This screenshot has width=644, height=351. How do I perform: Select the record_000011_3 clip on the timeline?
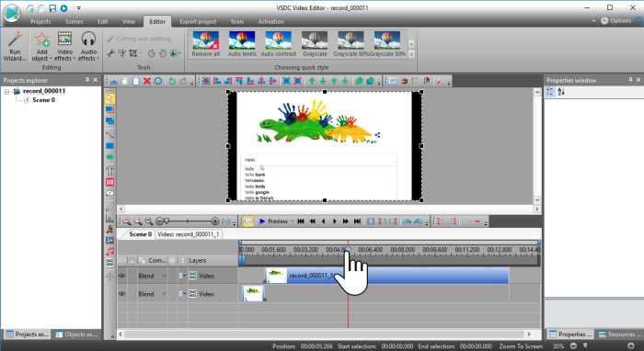coord(386,276)
